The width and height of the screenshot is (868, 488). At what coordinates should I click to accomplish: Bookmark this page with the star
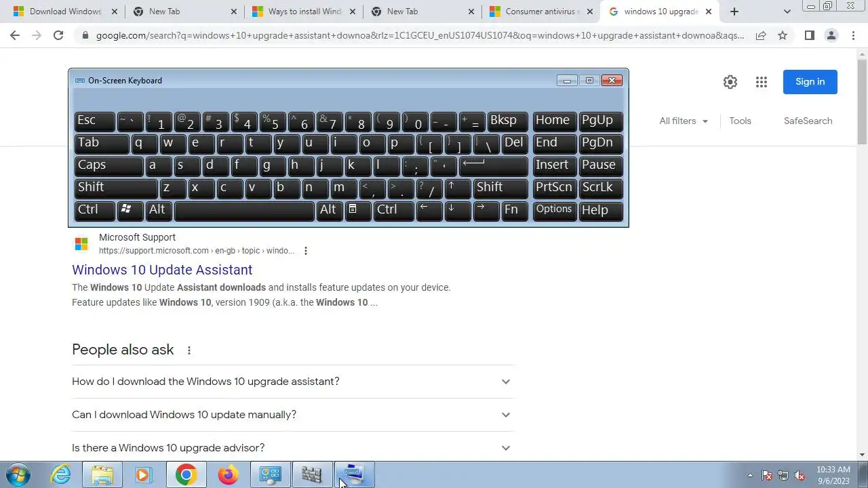click(x=783, y=35)
